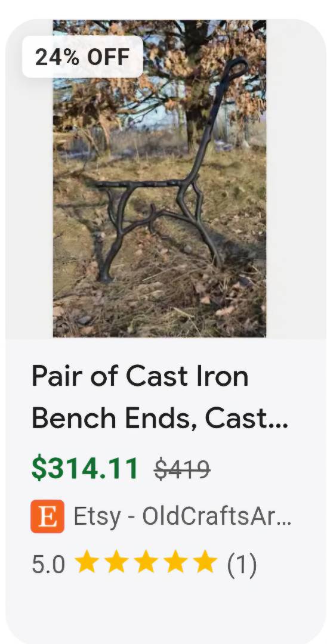Click the crossed-out $419 original price
Viewport: 327px width, 644px height.
point(183,469)
